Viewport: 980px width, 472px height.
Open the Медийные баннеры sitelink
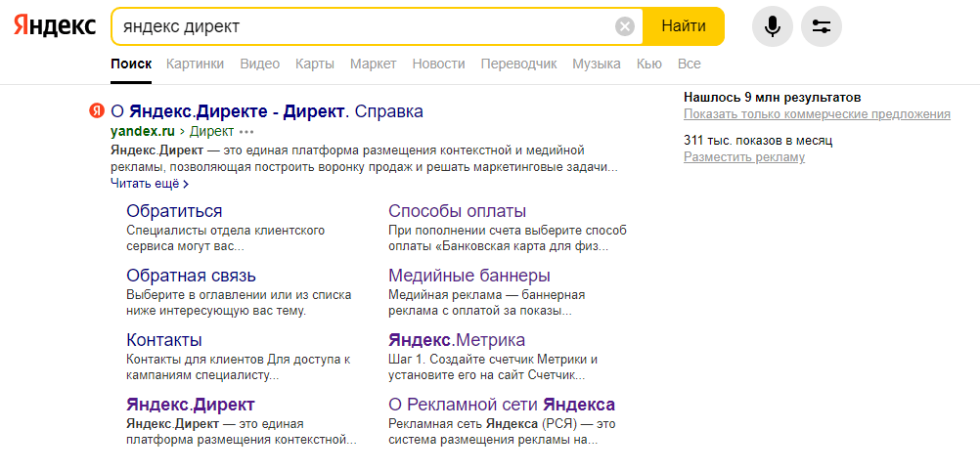point(469,276)
